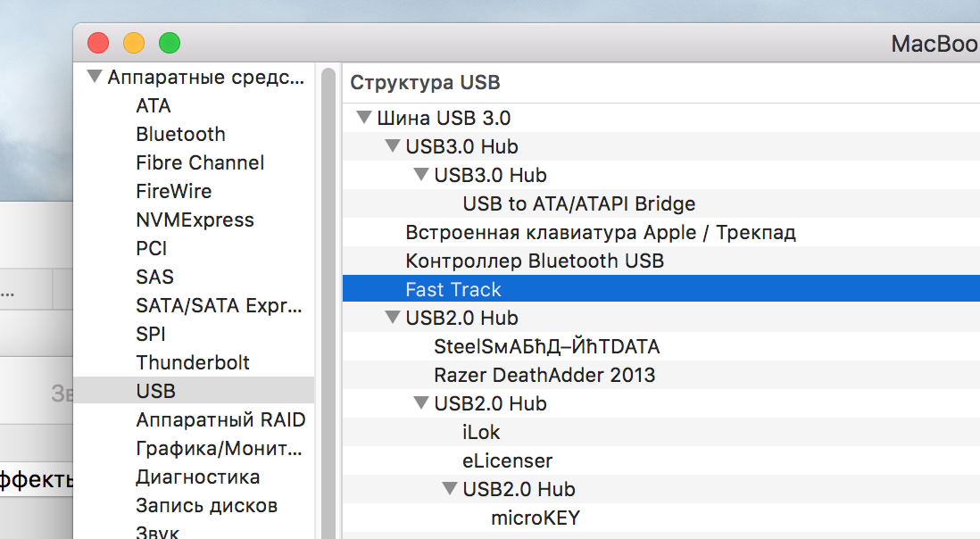Collapse the USB2.0 Hub containing microKEY

tap(449, 488)
